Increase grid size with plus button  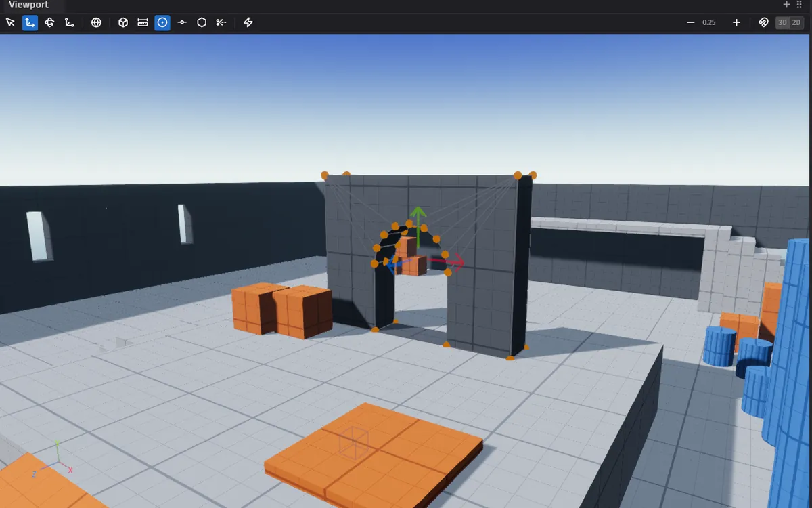pos(736,22)
